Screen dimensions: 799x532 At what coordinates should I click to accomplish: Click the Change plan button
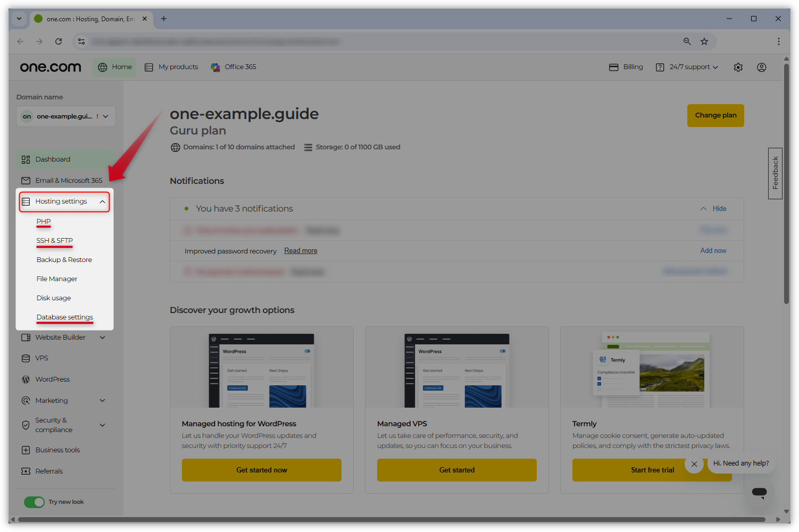click(x=715, y=115)
